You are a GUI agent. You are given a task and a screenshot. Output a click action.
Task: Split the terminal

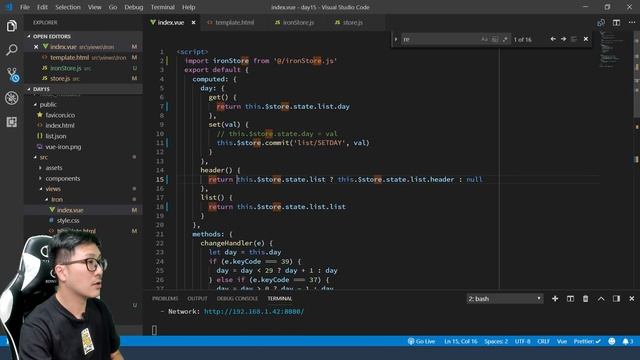click(x=570, y=299)
